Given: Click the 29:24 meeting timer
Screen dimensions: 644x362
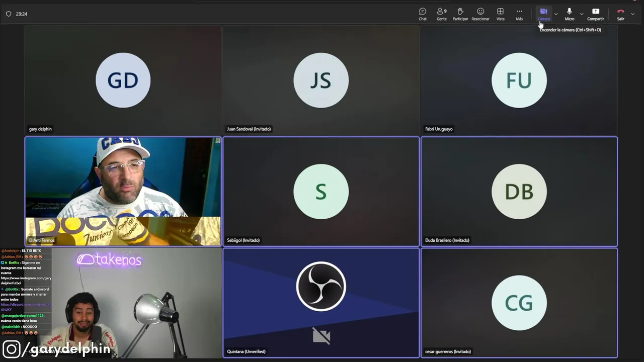Looking at the screenshot, I should 22,14.
